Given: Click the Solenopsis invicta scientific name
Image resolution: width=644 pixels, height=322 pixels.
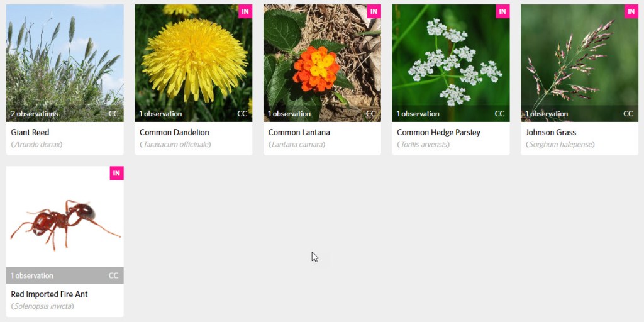Looking at the screenshot, I should pos(43,306).
